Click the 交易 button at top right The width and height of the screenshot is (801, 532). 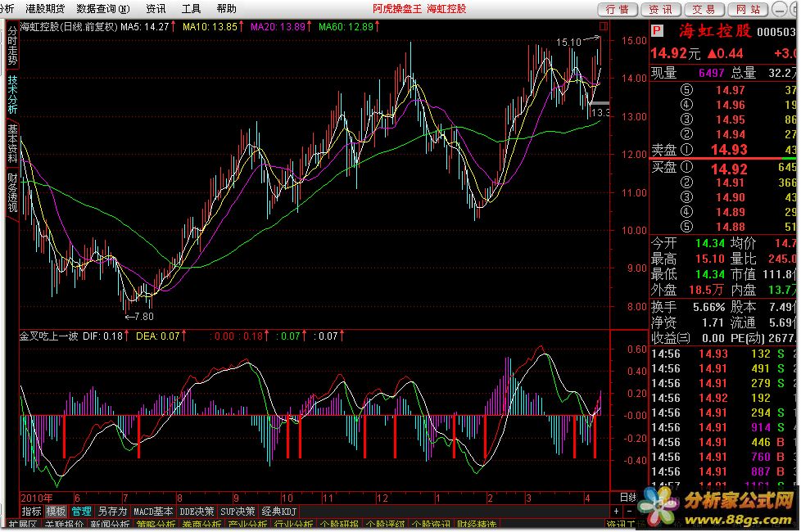[x=704, y=9]
